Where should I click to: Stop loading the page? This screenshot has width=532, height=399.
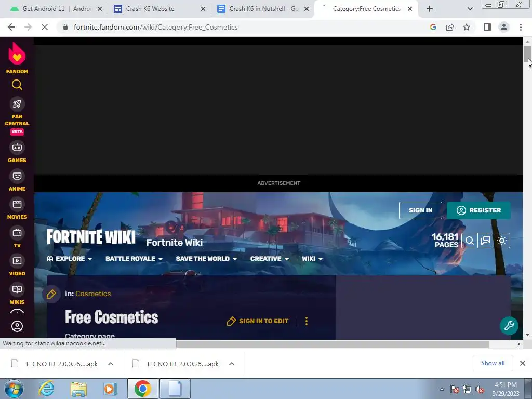pos(45,27)
